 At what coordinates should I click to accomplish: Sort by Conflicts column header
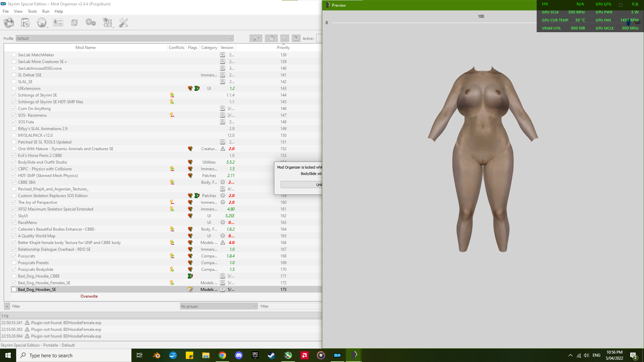click(x=176, y=48)
